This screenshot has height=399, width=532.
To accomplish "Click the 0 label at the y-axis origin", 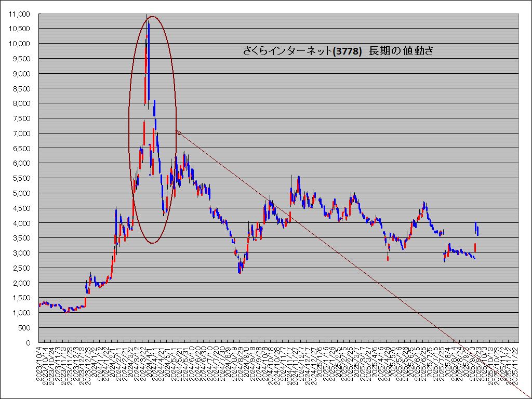I will (x=29, y=343).
